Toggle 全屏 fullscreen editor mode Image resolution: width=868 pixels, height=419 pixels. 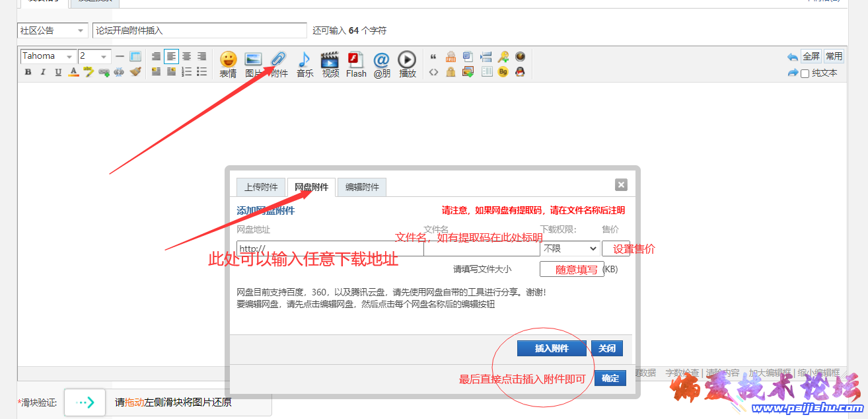[811, 56]
